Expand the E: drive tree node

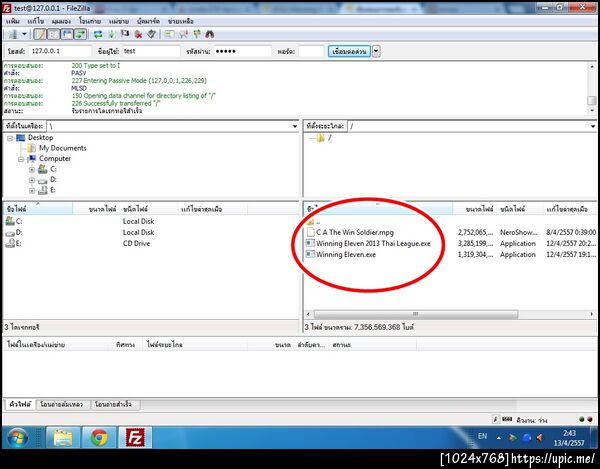(32, 191)
